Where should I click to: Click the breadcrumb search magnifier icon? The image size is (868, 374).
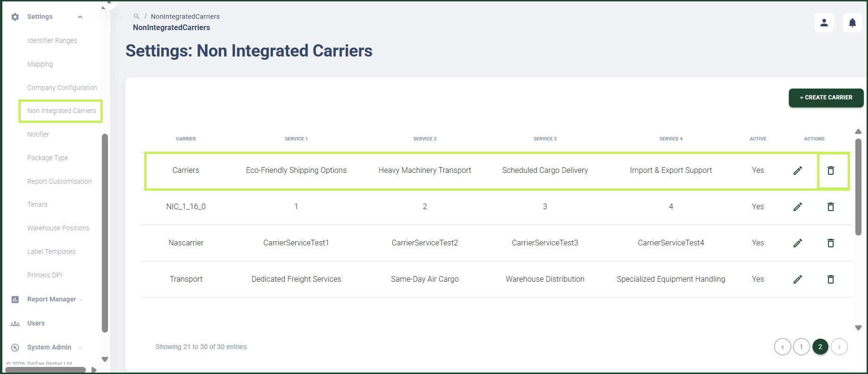(x=136, y=16)
